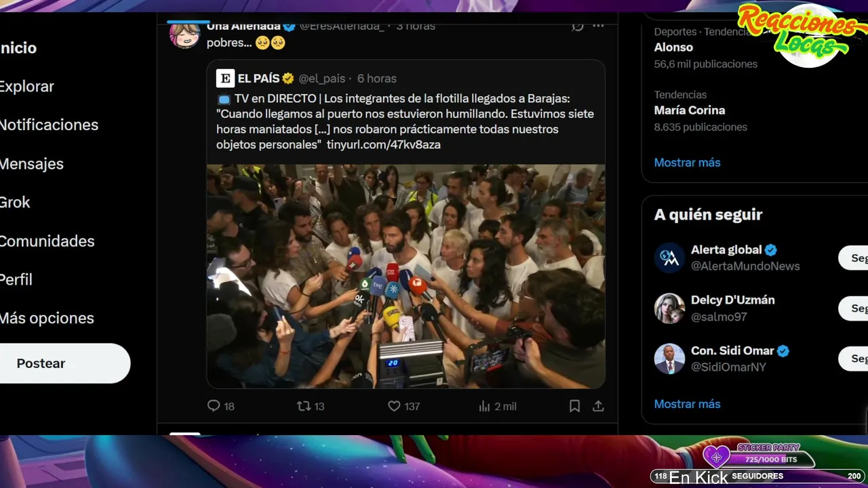Open the more options menu on the tweet

(598, 26)
